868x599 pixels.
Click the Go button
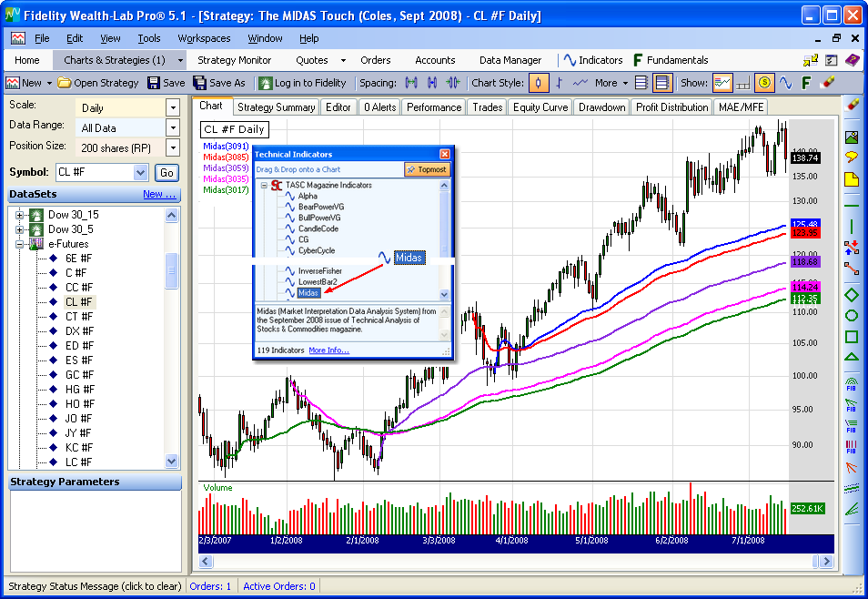[167, 172]
